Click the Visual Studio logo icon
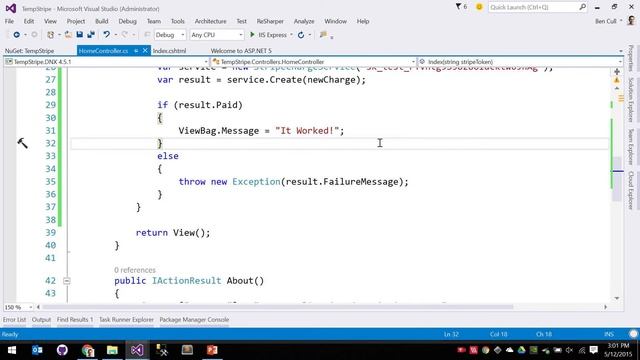 pos(11,8)
